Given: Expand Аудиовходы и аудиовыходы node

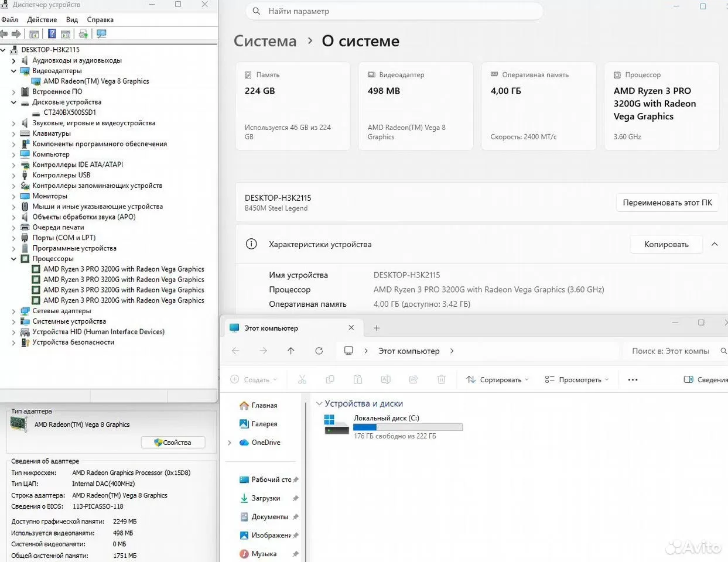Looking at the screenshot, I should [x=13, y=60].
